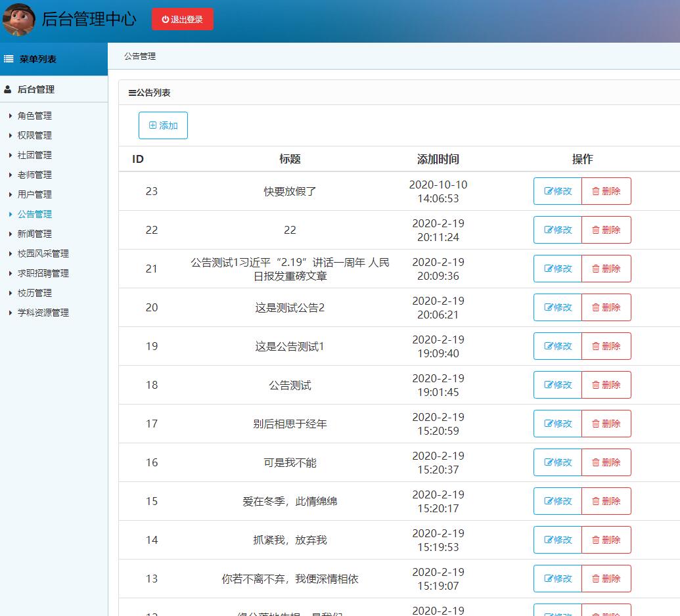Click the table row for announcement ID 18

coord(289,385)
